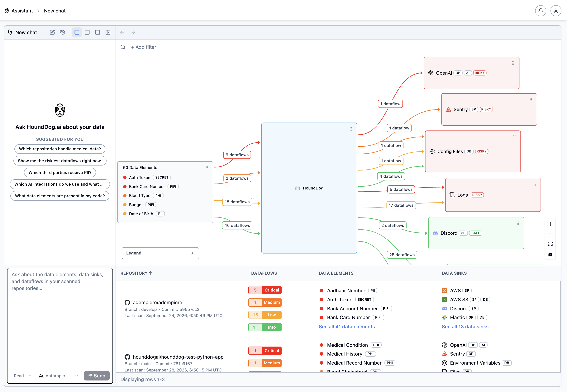Go back with the left arrow
This screenshot has width=567, height=392.
click(x=122, y=32)
